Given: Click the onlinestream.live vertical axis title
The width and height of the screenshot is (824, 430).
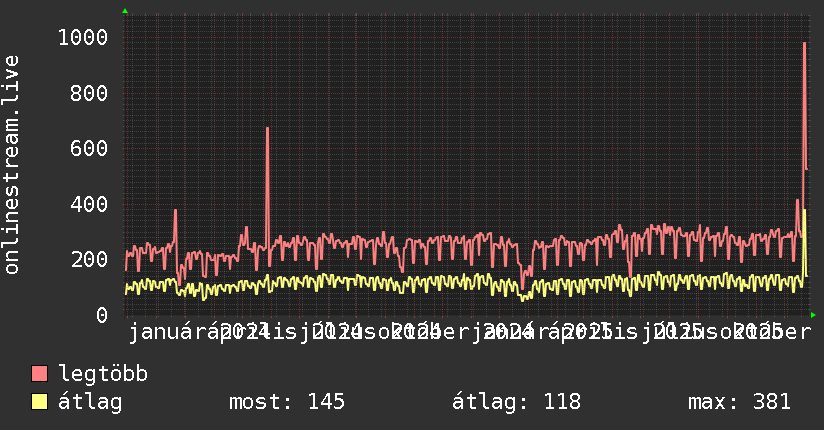Looking at the screenshot, I should (11, 165).
